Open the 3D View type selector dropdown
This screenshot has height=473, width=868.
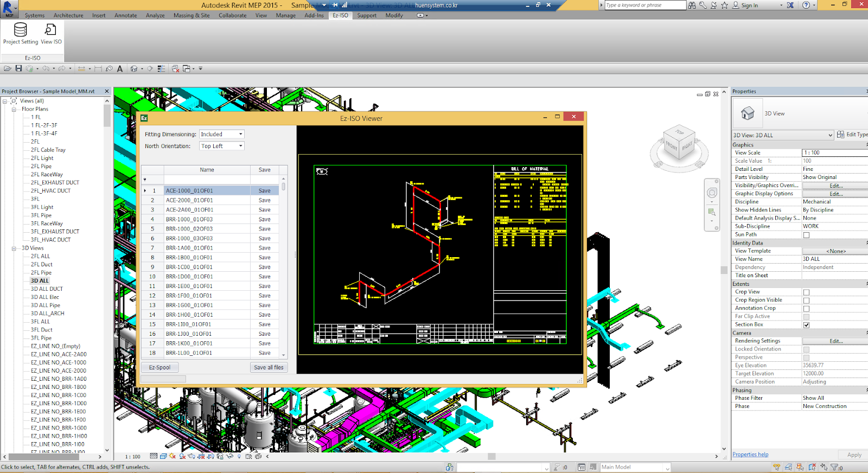click(x=783, y=135)
